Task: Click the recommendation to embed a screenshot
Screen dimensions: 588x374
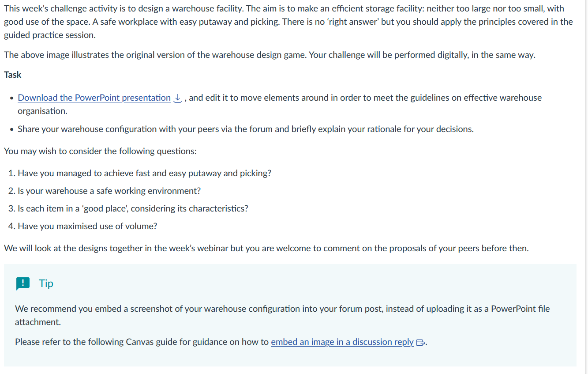Action: [282, 315]
